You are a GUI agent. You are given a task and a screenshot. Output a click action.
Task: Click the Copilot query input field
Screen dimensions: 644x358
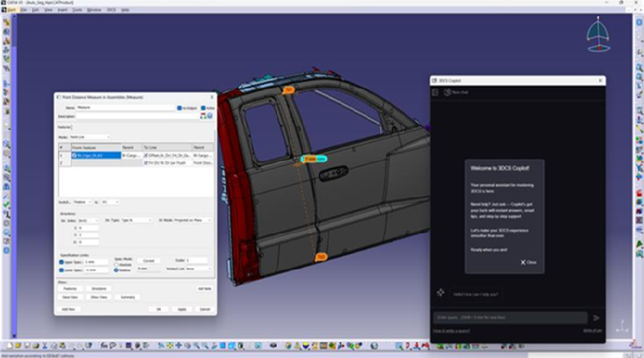510,318
